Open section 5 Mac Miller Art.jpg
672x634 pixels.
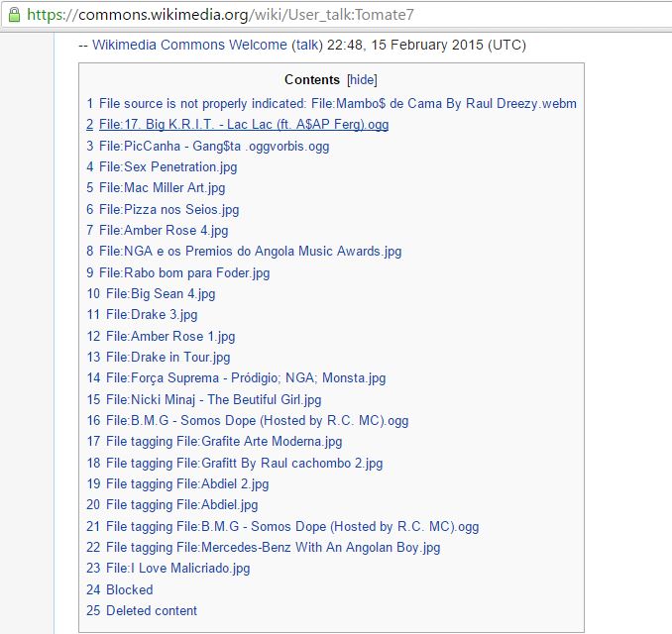coord(156,188)
